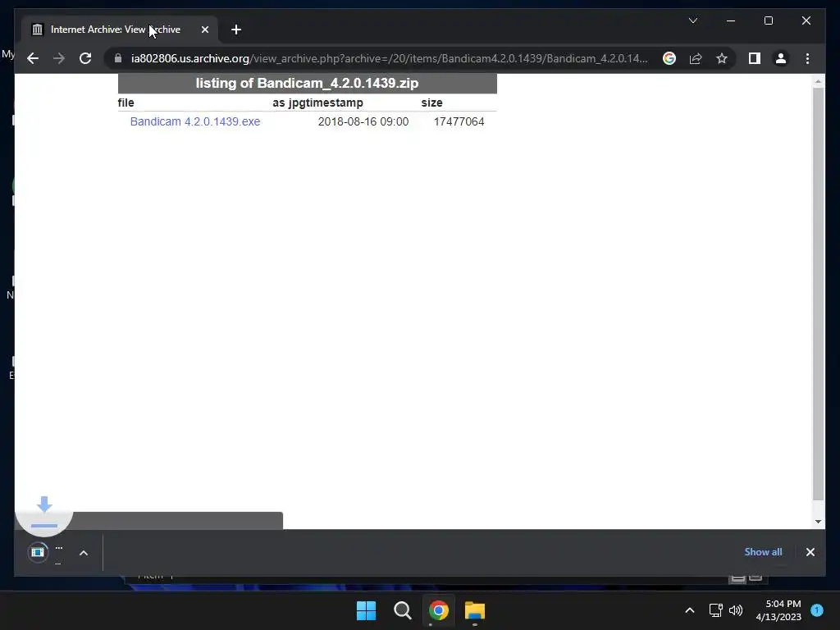Screen dimensions: 840x630
Task: Download Bandicam 4.2.0.1439.exe link
Action: [195, 121]
